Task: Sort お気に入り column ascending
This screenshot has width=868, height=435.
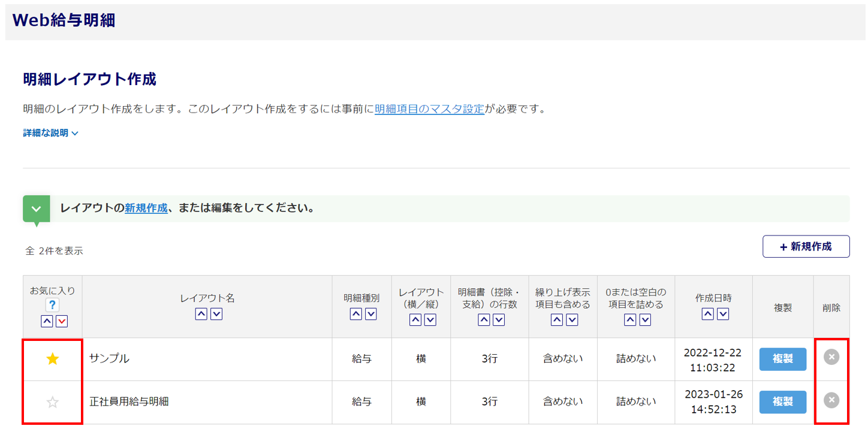Action: click(47, 321)
